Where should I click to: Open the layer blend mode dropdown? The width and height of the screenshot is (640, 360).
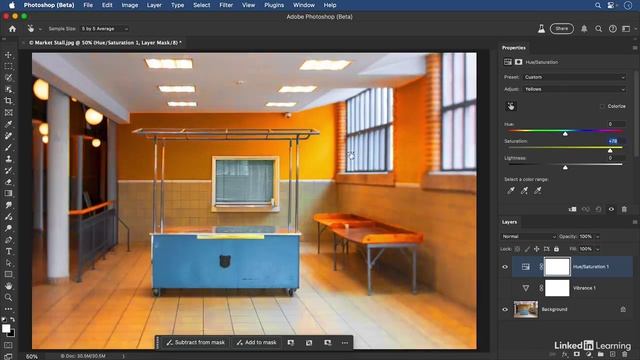pos(528,237)
